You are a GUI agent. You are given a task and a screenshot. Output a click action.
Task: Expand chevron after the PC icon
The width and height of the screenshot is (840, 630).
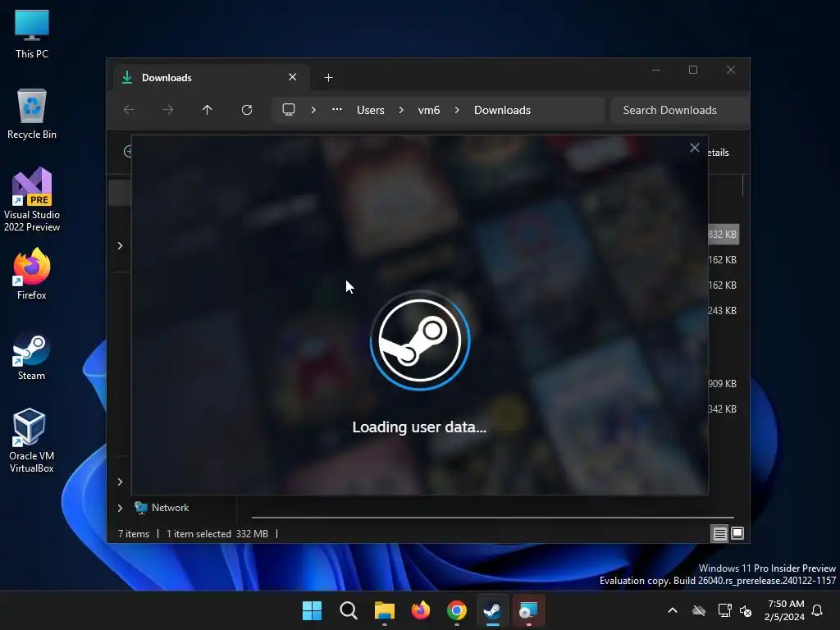click(313, 110)
